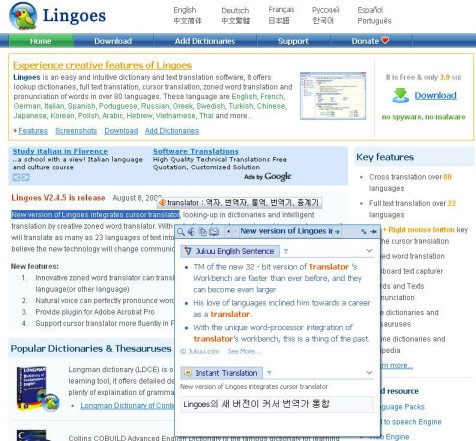Collapse the Jukuu English Sentence section chevron
This screenshot has height=441, width=476.
(x=369, y=251)
